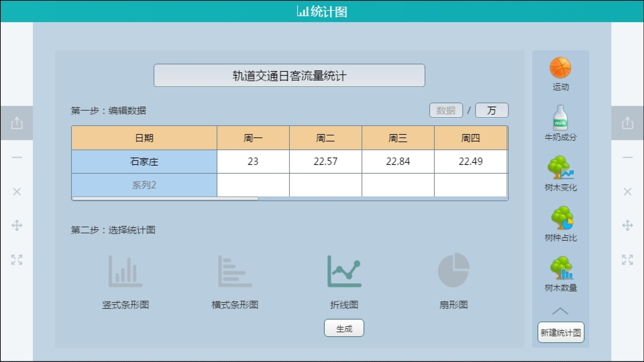This screenshot has width=644, height=362.
Task: Click the left share/export icon
Action: 17,123
